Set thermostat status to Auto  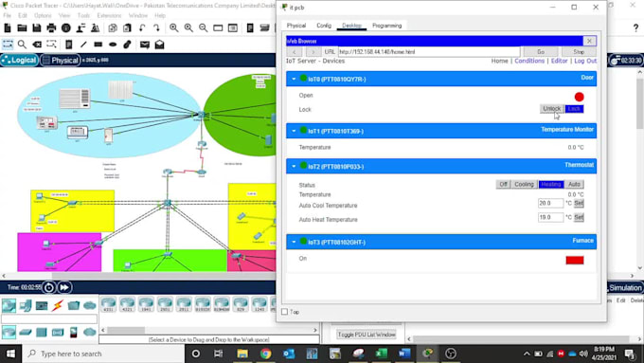click(574, 184)
